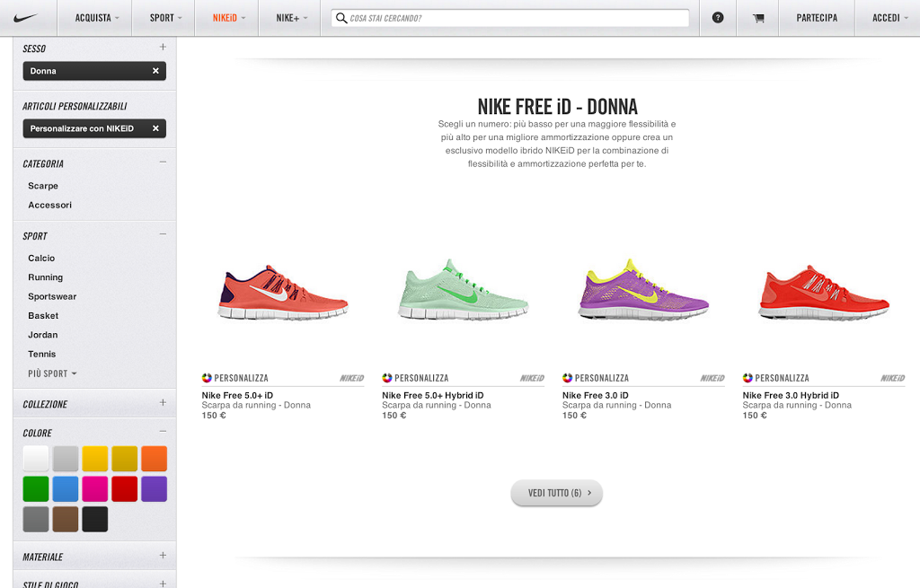The width and height of the screenshot is (920, 588).
Task: Open the Nike Free 5.0+ Hybrid iD product title
Action: pyautogui.click(x=433, y=395)
